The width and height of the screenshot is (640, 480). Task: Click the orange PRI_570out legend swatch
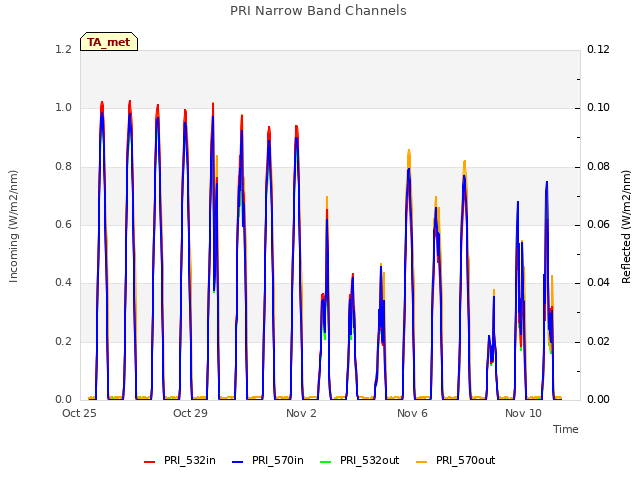(421, 462)
